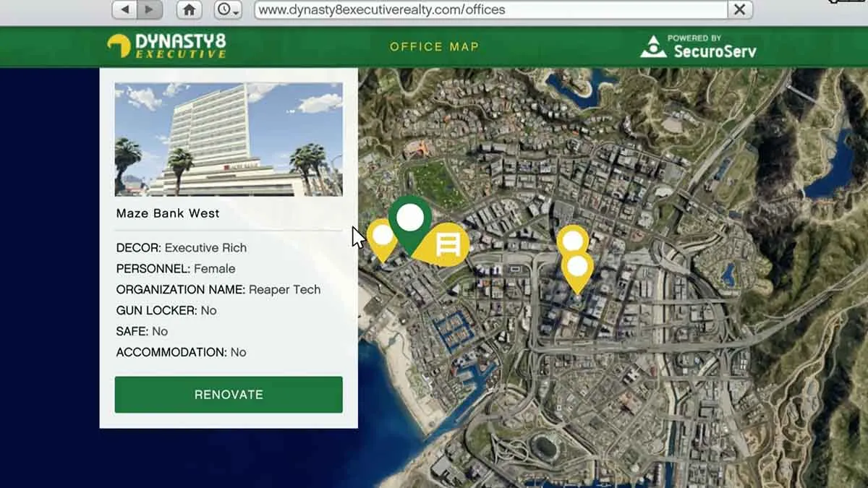The height and width of the screenshot is (488, 868).
Task: Click the Maze Bank West property photo
Action: 228,139
